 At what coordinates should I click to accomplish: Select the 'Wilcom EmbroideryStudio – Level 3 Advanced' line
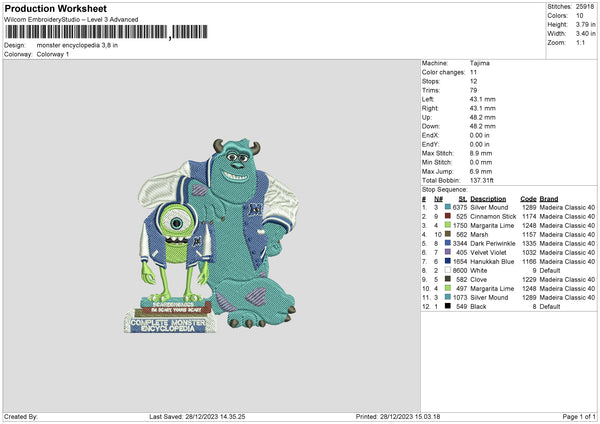[x=71, y=20]
